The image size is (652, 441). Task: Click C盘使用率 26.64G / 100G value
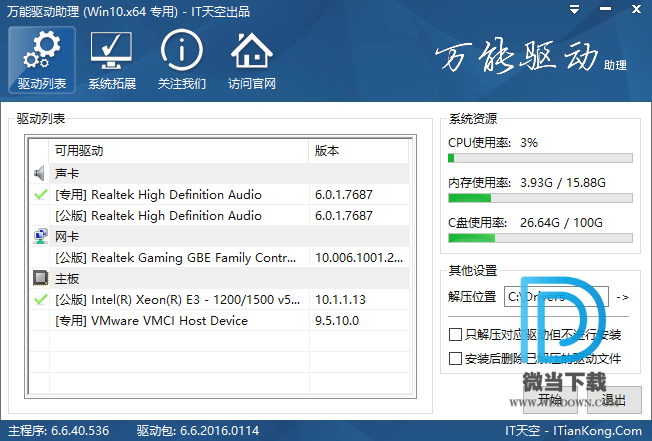coord(561,223)
